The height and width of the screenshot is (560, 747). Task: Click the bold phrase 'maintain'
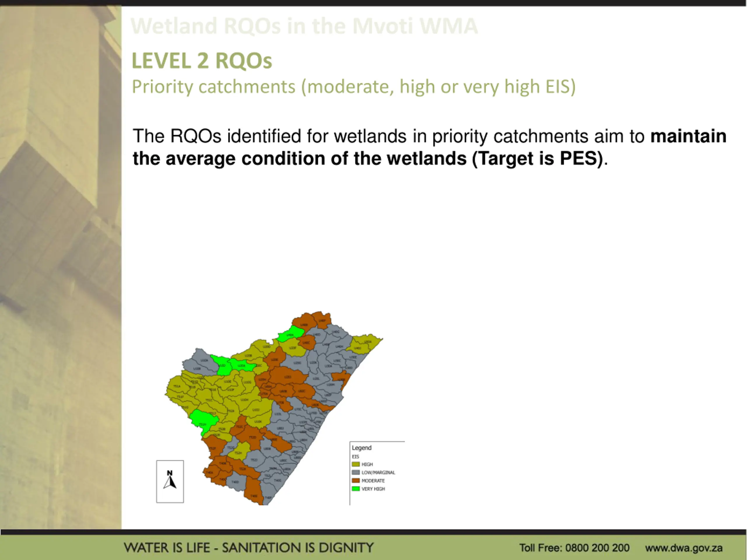(688, 136)
